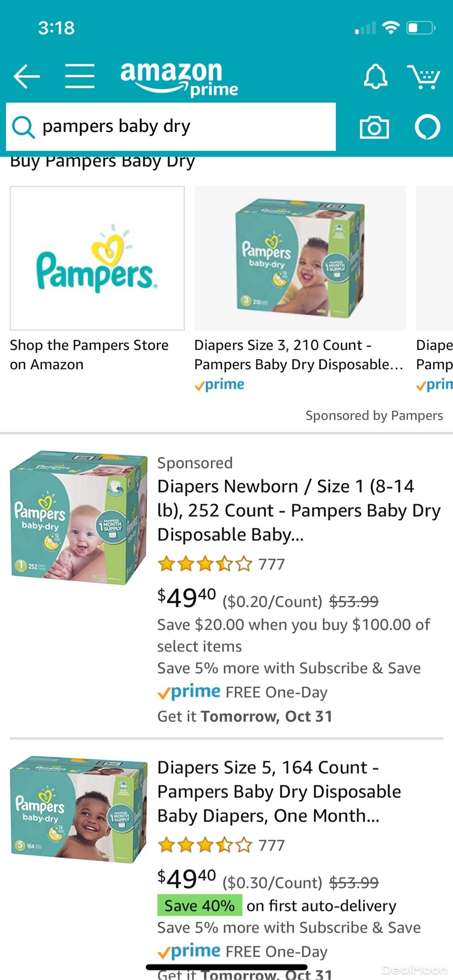The height and width of the screenshot is (980, 453).
Task: Open the shopping cart
Action: pos(424,77)
